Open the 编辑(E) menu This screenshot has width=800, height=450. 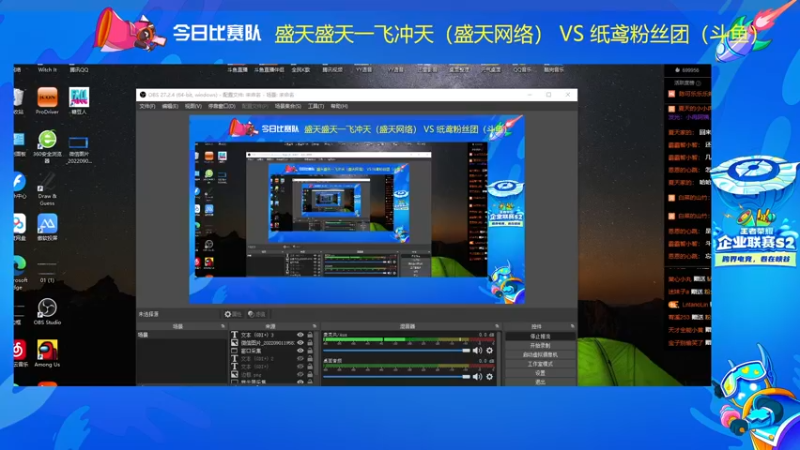click(170, 106)
